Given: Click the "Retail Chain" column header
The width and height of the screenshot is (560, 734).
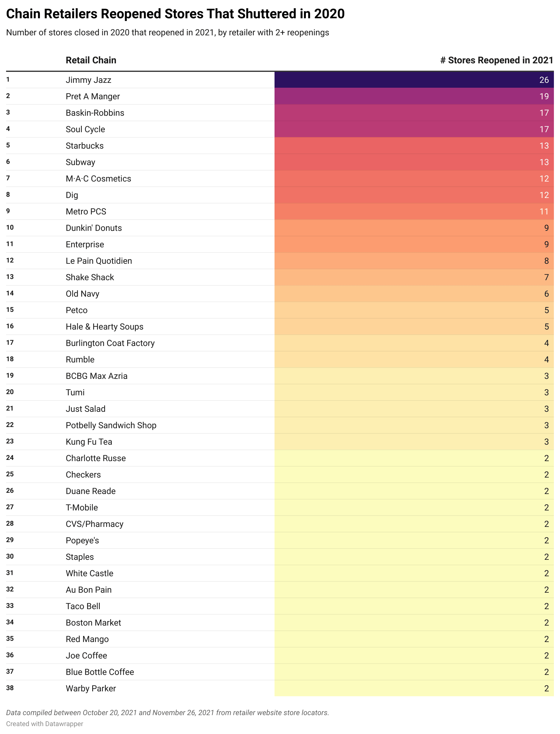Looking at the screenshot, I should [91, 60].
